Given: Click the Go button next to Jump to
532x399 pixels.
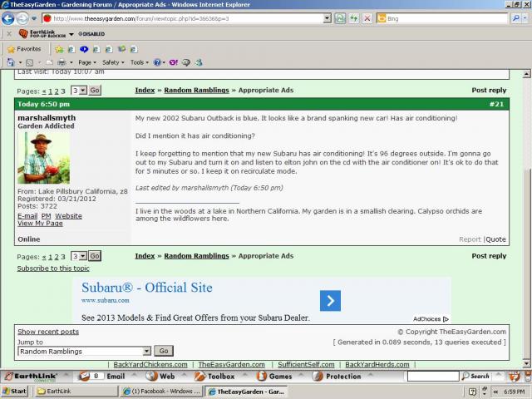Looking at the screenshot, I should (x=164, y=351).
